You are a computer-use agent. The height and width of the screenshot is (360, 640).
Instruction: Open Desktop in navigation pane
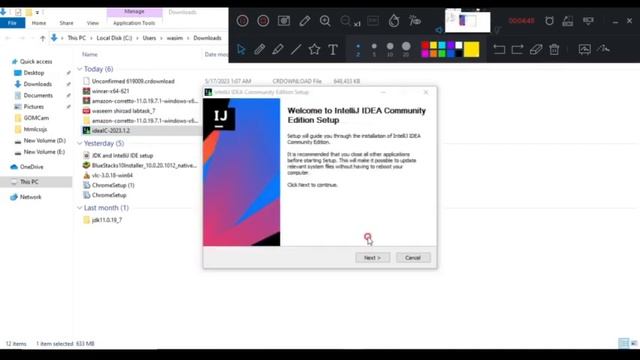pyautogui.click(x=34, y=73)
